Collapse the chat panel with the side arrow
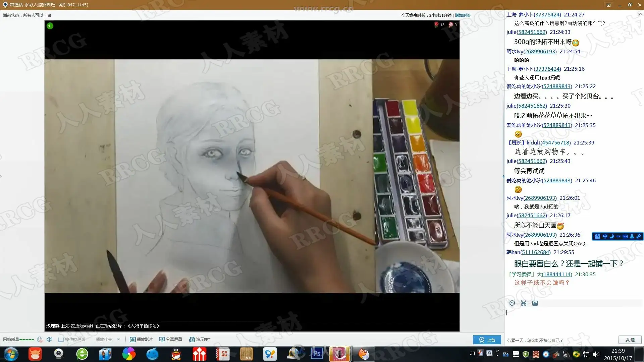 click(x=503, y=176)
